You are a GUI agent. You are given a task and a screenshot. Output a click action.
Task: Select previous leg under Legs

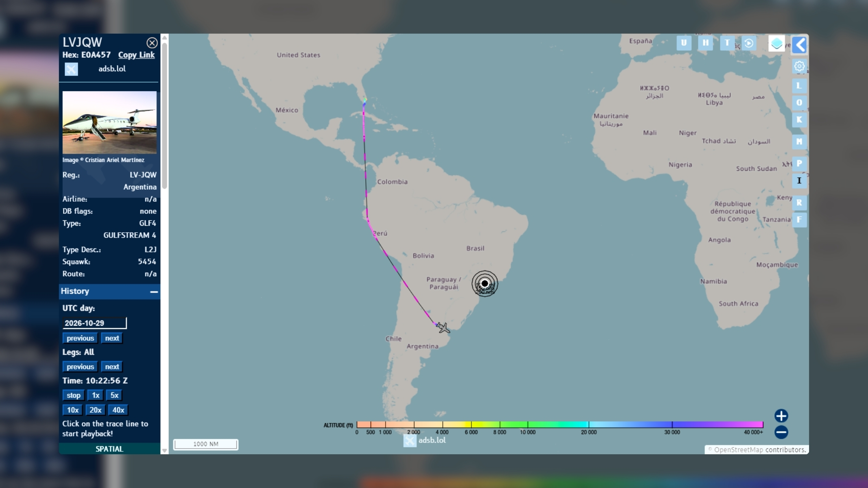[x=80, y=367]
